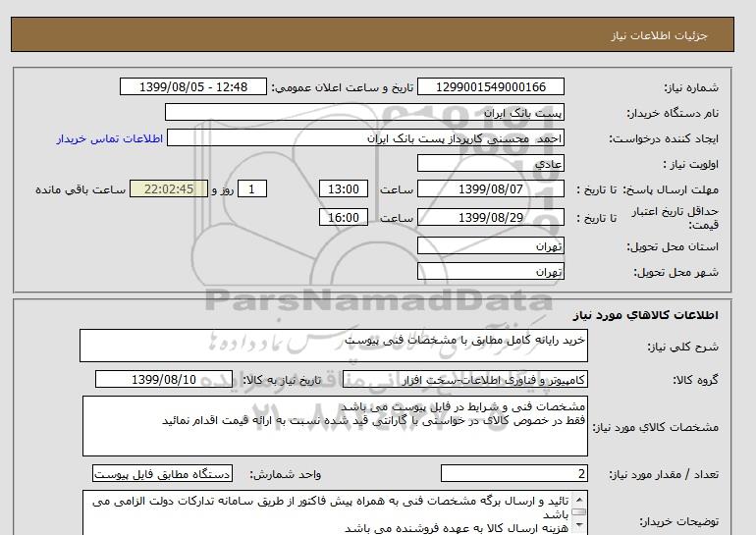Click the buyer notes text about تائید و ارسال برگه
The image size is (756, 535).
pos(330,508)
